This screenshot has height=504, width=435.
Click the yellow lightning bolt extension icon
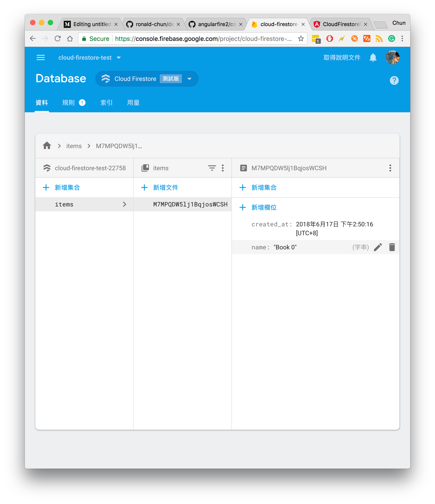(342, 38)
